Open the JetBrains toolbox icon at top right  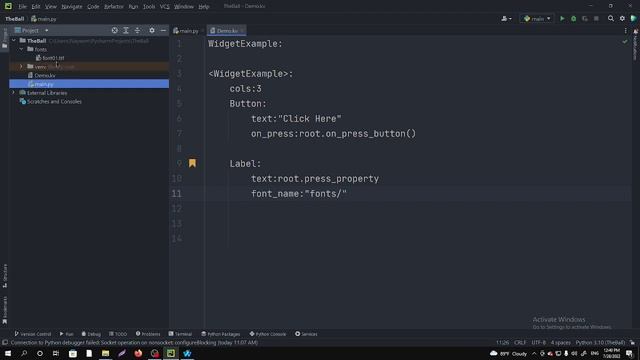coord(633,18)
